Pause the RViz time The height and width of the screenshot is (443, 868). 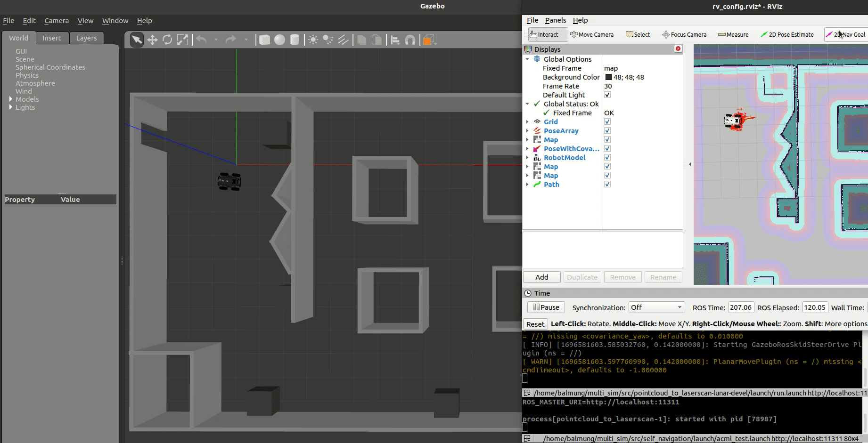point(546,307)
